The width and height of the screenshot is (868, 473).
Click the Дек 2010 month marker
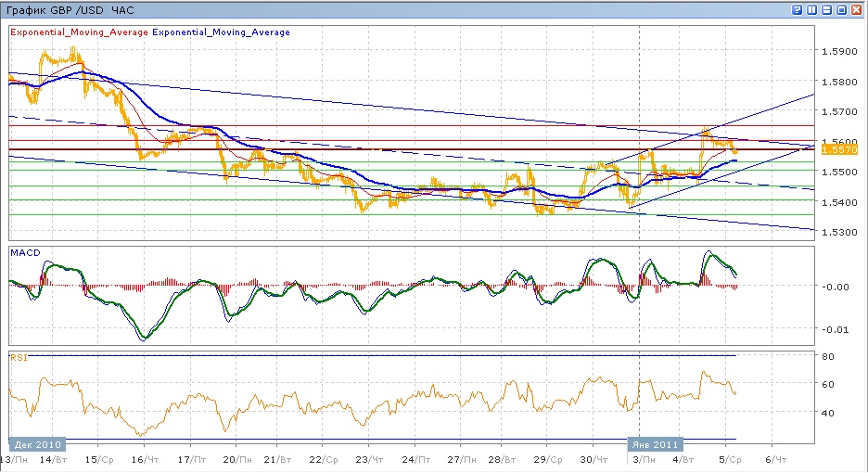click(x=39, y=443)
